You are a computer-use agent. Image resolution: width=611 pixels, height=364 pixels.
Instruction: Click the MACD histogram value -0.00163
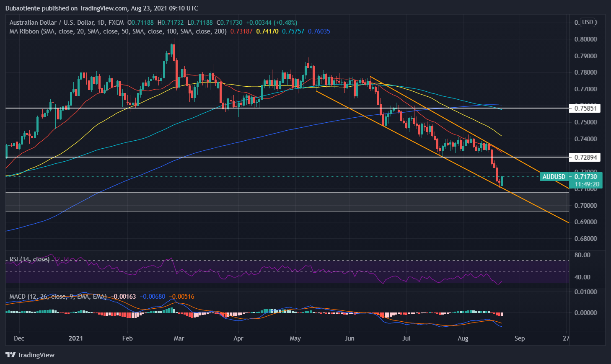pyautogui.click(x=123, y=297)
